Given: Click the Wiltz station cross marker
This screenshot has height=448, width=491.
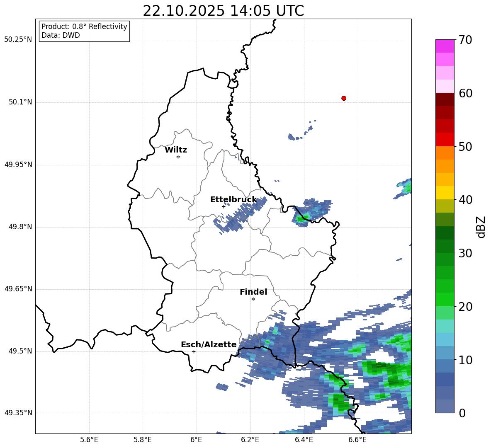Looking at the screenshot, I should pyautogui.click(x=178, y=157).
